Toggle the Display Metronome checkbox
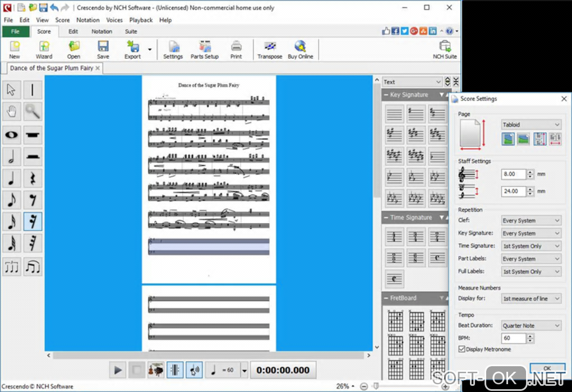The height and width of the screenshot is (392, 572). (x=462, y=349)
